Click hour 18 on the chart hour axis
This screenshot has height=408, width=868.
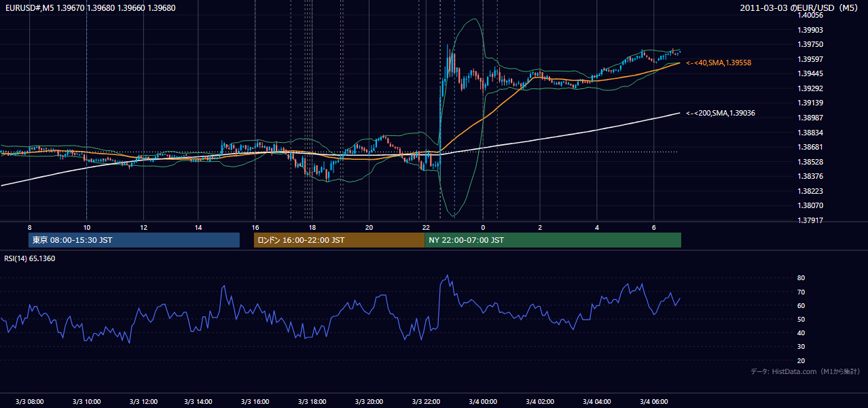pyautogui.click(x=312, y=227)
